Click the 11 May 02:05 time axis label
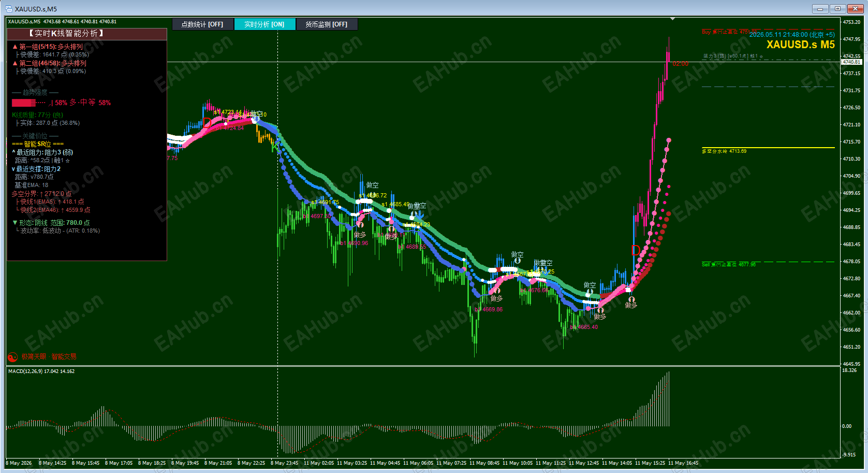868x473 pixels. coord(319,463)
